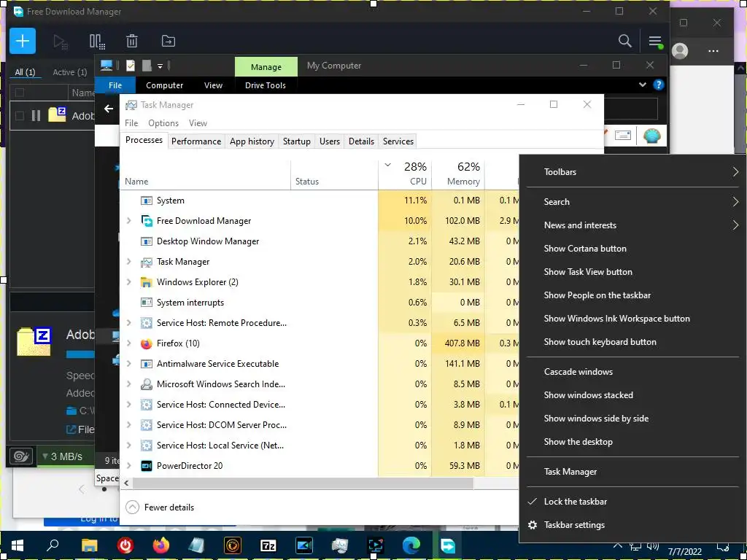Click the trash delete icon in Free Download Manager
Viewport: 747px width, 560px height.
[132, 41]
